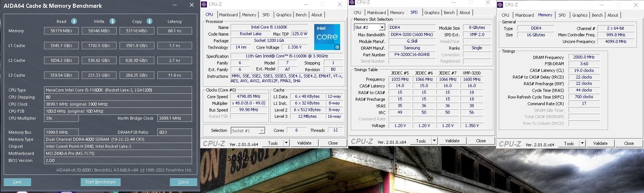Click CPU Type HexaCore Intel Core i5-11600K field
The height and width of the screenshot is (193, 644).
click(x=118, y=90)
